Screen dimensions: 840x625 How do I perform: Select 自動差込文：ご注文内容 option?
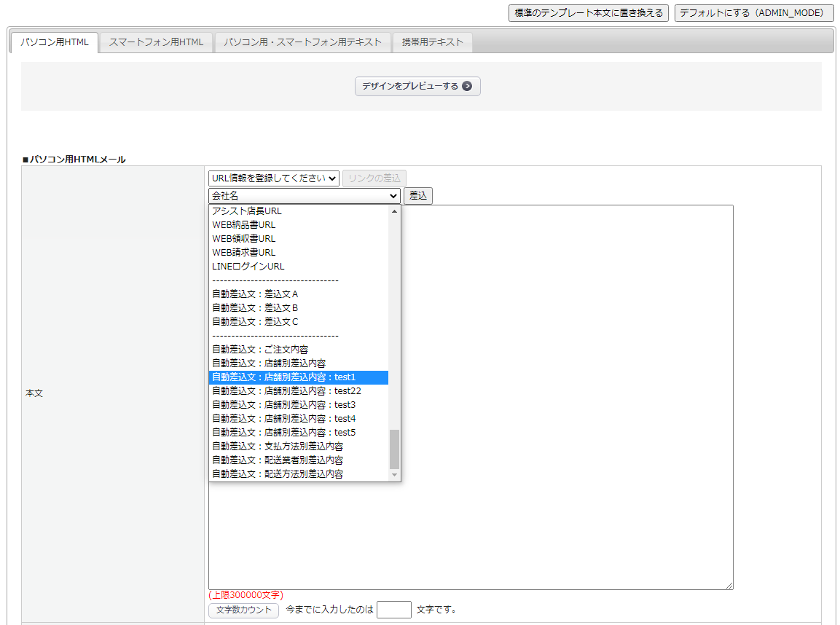pos(260,350)
